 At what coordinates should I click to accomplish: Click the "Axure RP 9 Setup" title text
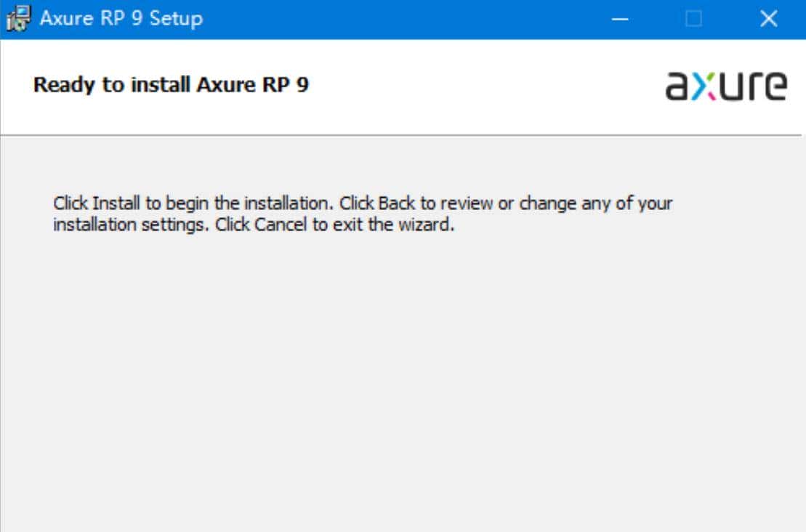coord(121,19)
